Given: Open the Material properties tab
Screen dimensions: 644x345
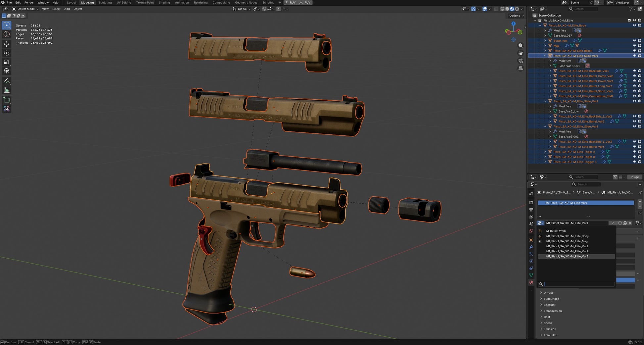Looking at the screenshot, I should pos(531,282).
